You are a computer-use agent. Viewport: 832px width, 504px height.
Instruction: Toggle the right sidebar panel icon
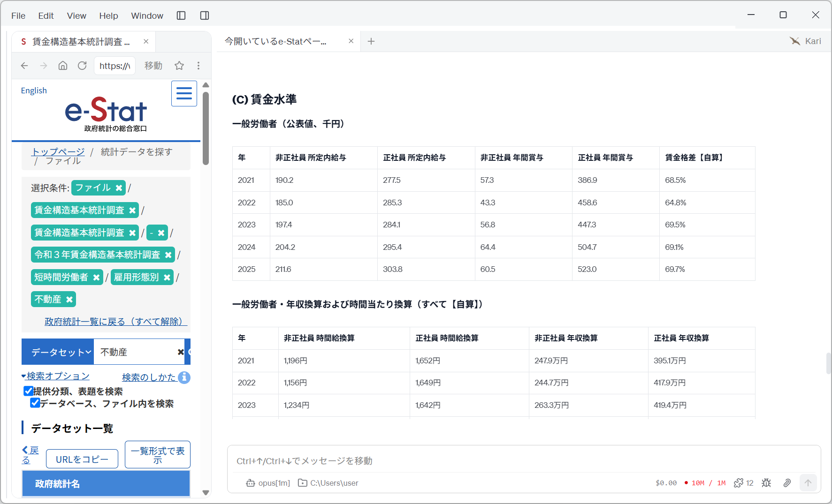205,15
